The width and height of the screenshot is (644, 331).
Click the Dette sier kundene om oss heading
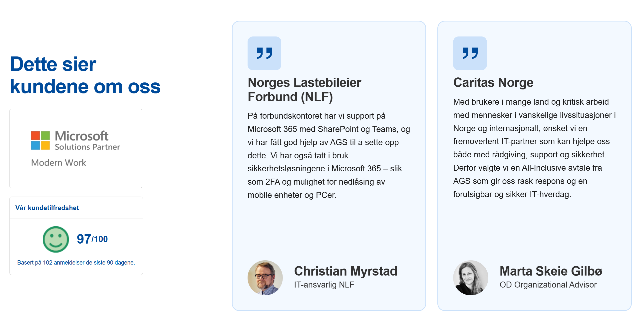85,75
